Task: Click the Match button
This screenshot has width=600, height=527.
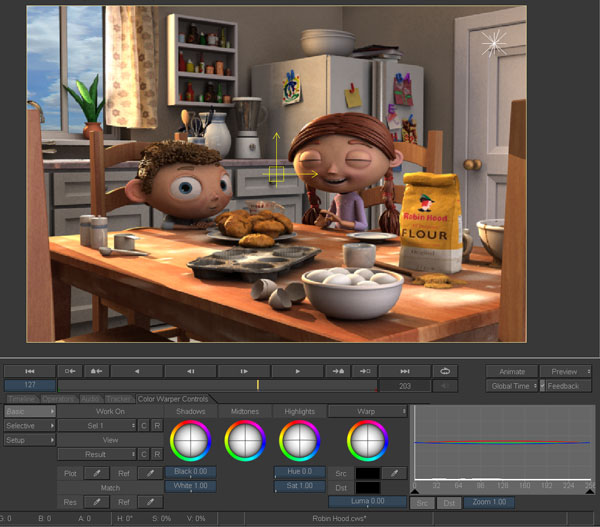Action: pos(110,488)
